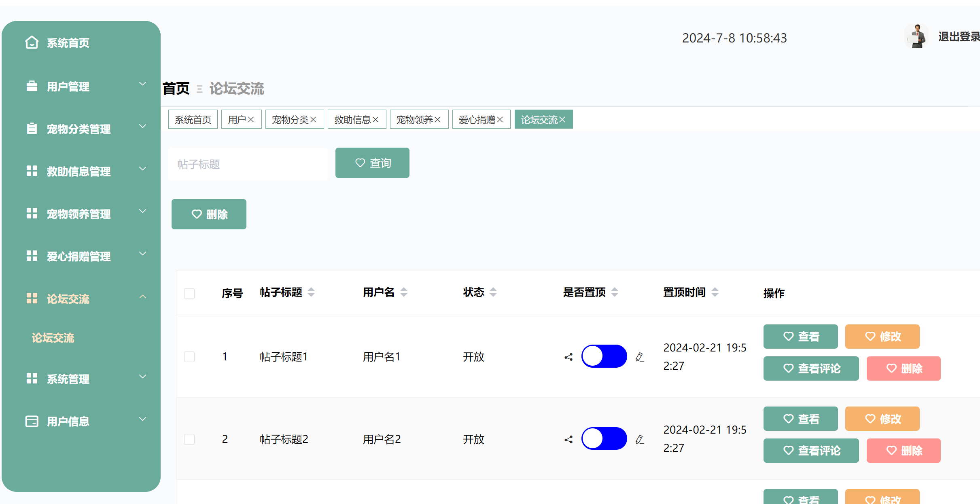Expand the 救助信息管理 sidebar menu
Screen dimensions: 980x504
coord(142,169)
